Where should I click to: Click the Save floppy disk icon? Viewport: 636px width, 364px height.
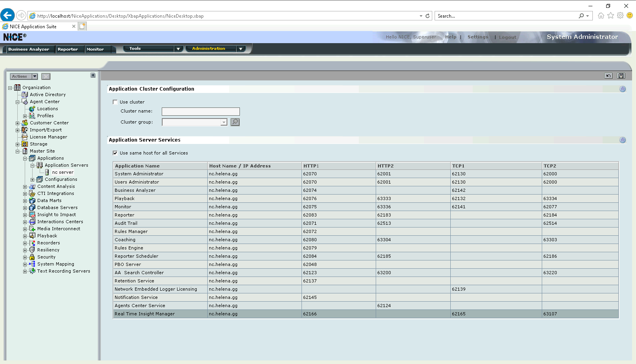pyautogui.click(x=621, y=76)
